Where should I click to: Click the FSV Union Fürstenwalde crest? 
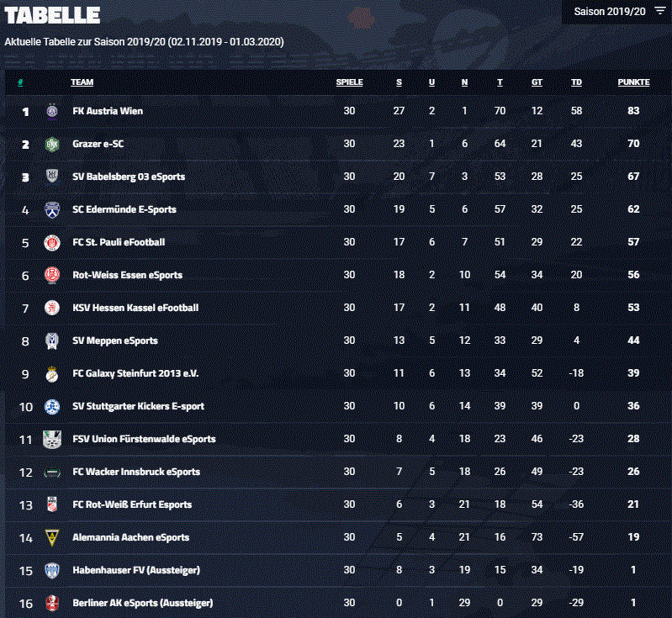click(52, 439)
